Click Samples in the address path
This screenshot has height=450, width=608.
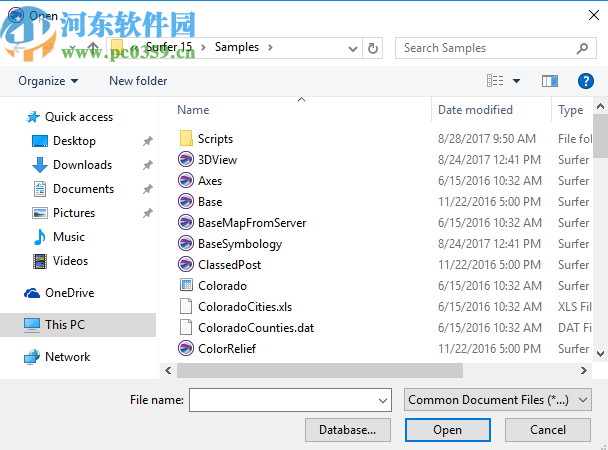click(237, 47)
